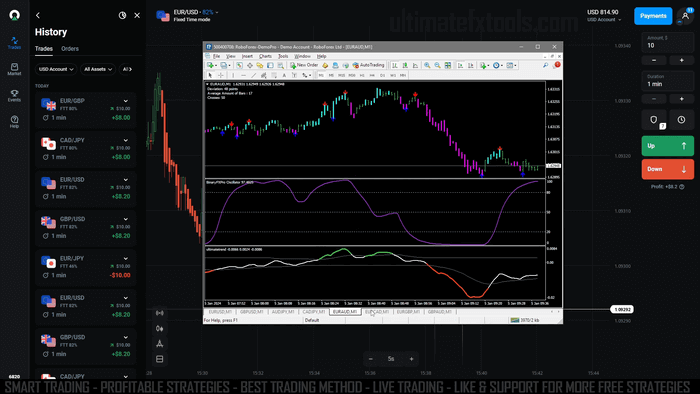The image size is (700, 394).
Task: Click Zoom In magnifier in MetaTrader toolbar
Action: coord(427,65)
